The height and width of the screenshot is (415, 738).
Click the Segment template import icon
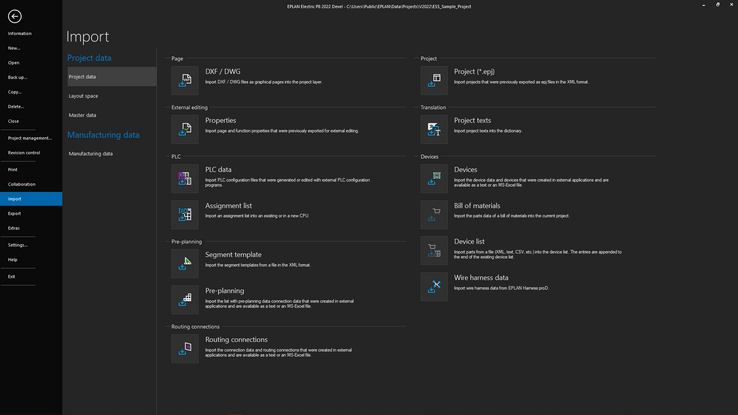pyautogui.click(x=185, y=263)
